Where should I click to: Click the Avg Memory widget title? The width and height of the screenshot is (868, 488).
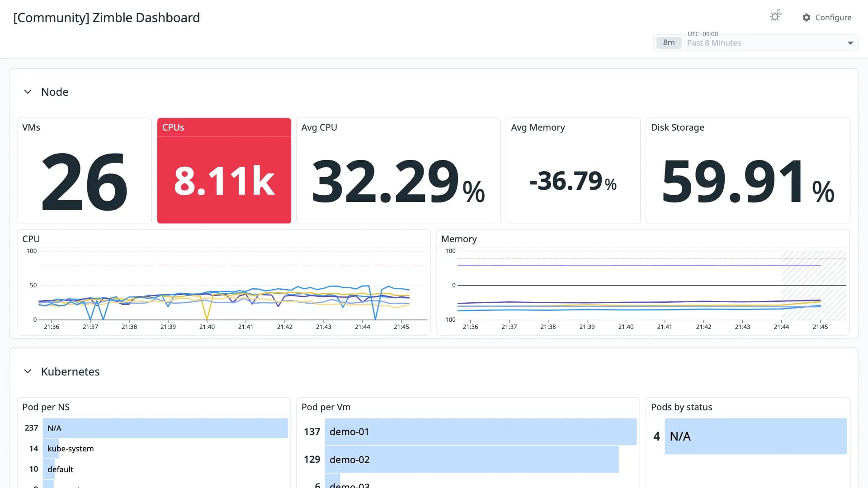(538, 127)
